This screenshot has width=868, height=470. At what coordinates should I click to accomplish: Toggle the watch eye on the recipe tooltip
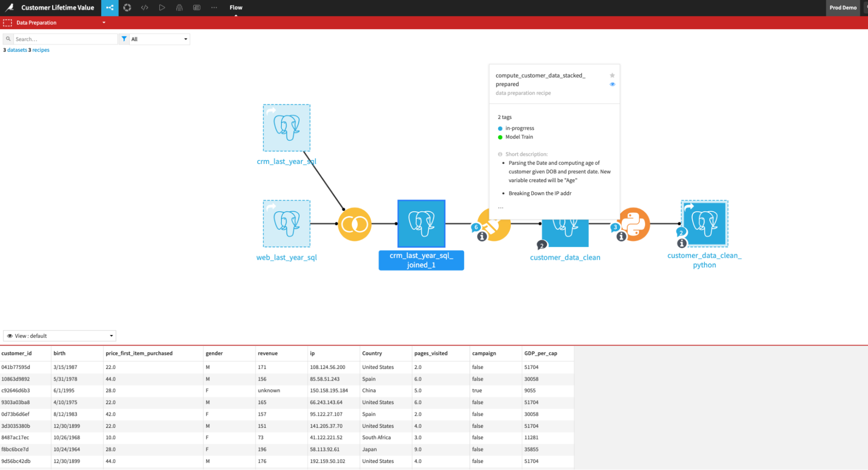click(612, 84)
